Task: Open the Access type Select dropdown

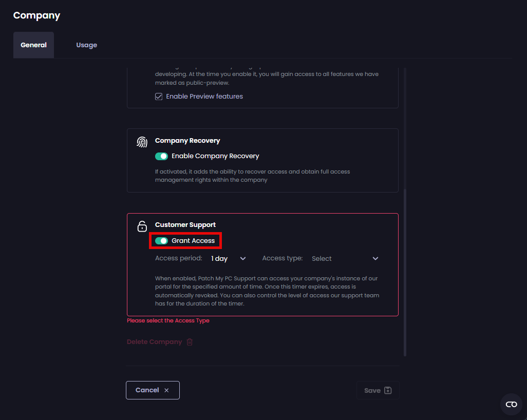Action: 345,259
